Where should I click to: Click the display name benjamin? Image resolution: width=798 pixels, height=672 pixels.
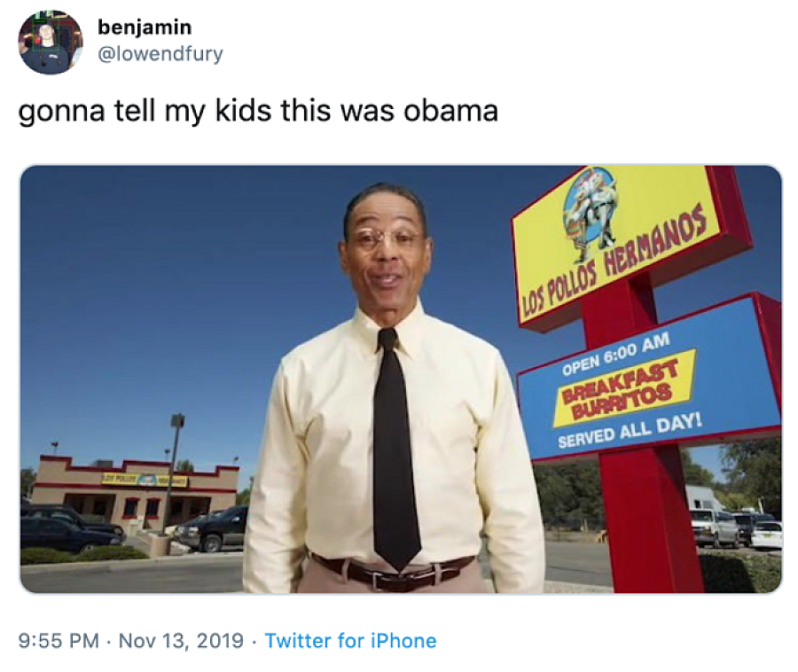coord(145,27)
